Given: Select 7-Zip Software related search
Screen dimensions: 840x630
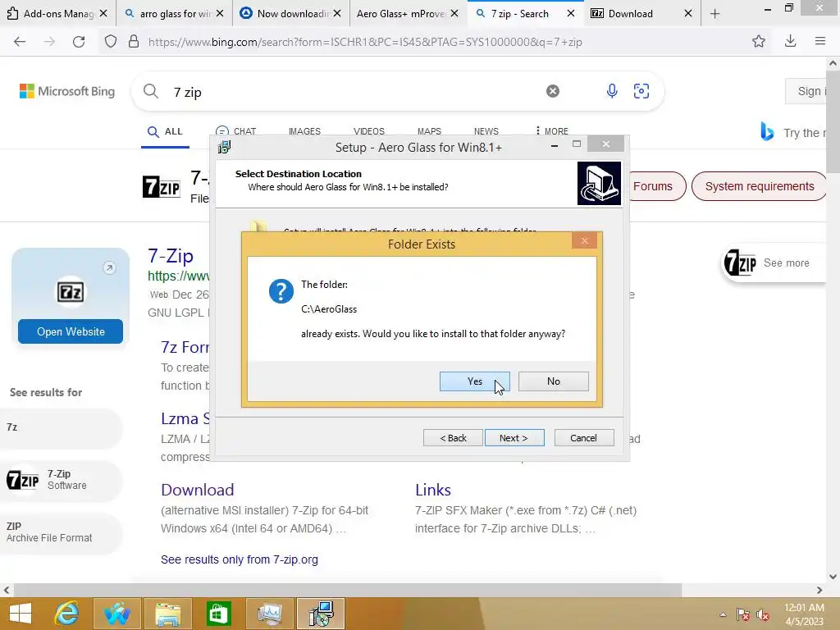Looking at the screenshot, I should click(x=61, y=479).
